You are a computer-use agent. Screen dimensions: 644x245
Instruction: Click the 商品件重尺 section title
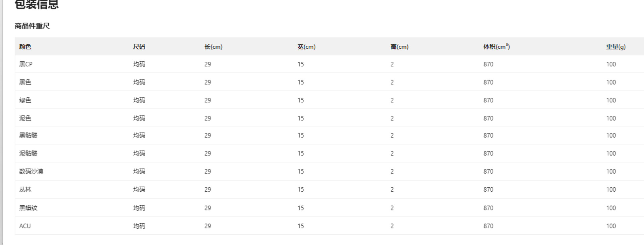click(32, 26)
